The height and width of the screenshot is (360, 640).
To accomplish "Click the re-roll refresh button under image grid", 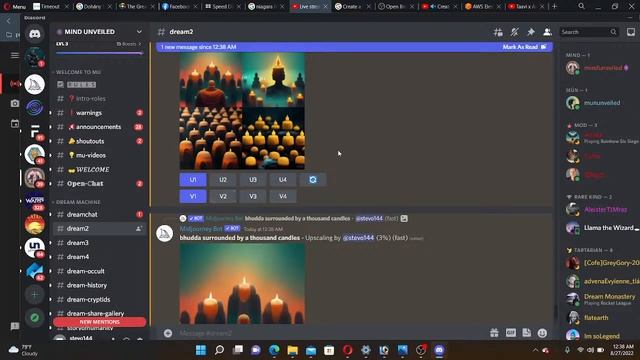I will click(x=313, y=180).
